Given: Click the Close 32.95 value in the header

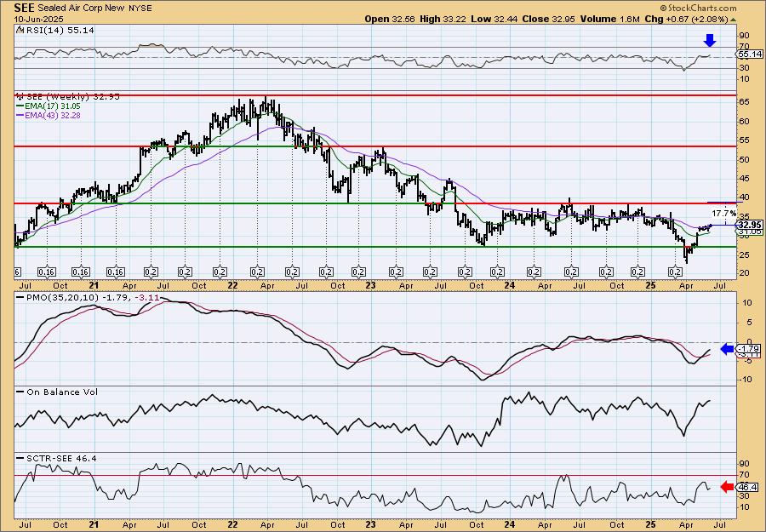Looking at the screenshot, I should pos(549,19).
